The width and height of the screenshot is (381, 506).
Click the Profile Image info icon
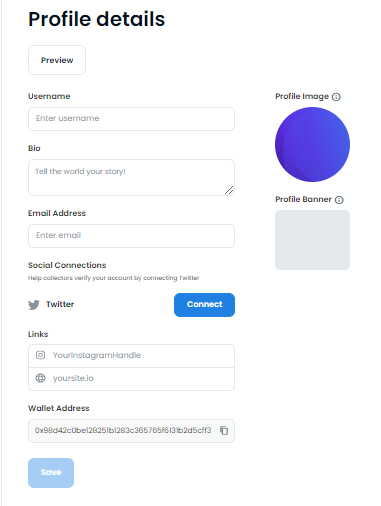[x=336, y=97]
